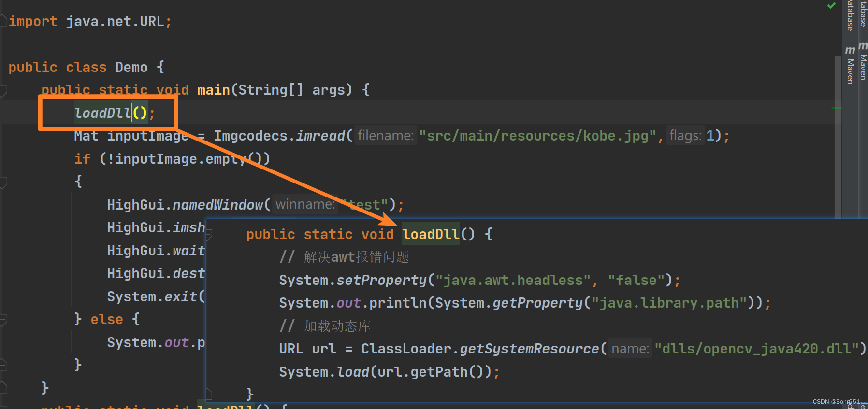Click fold marker at else block closing brace
This screenshot has width=868, height=409.
[x=3, y=364]
